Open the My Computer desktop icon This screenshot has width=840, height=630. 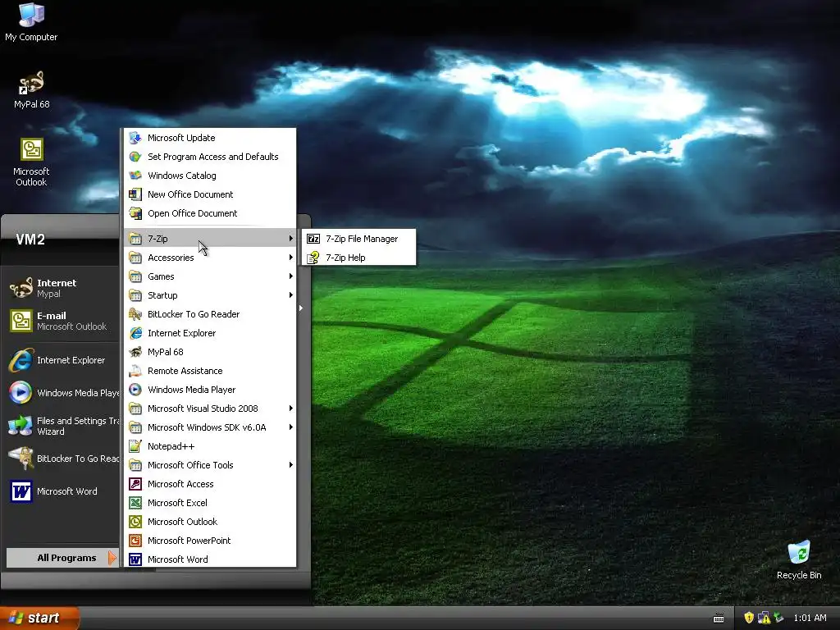(31, 22)
